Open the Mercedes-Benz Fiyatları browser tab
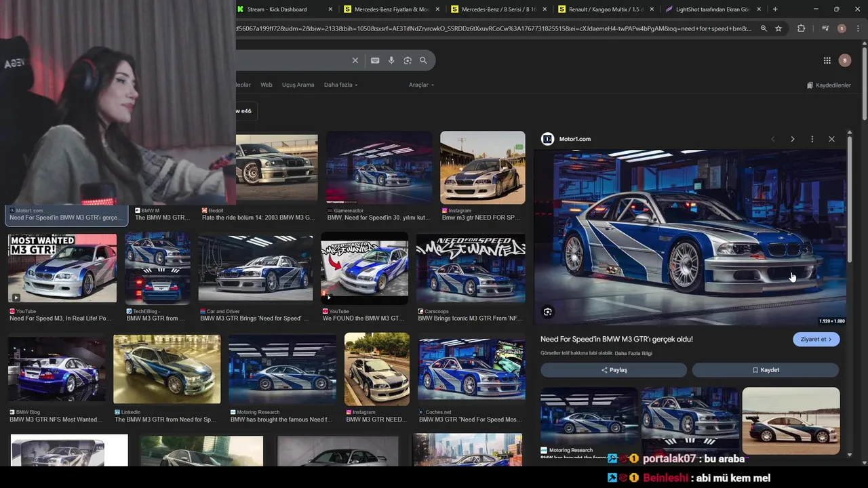Image resolution: width=868 pixels, height=488 pixels. [x=391, y=9]
